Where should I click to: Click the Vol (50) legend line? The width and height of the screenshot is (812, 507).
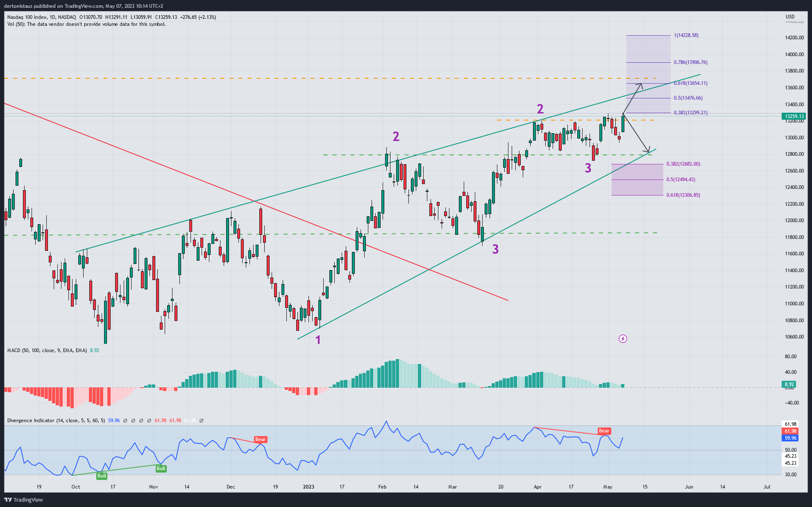[86, 24]
